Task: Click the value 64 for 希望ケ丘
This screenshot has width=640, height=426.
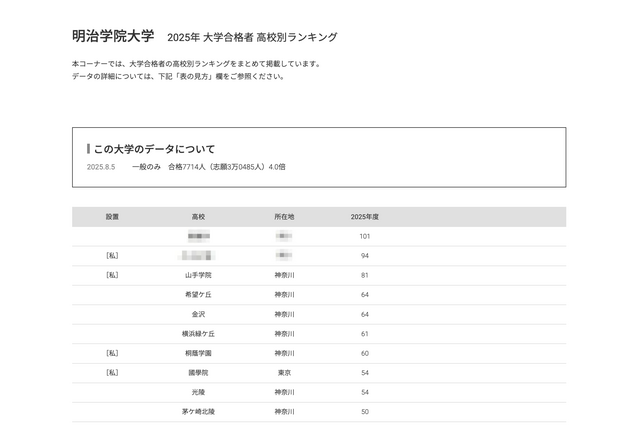Action: pyautogui.click(x=364, y=295)
